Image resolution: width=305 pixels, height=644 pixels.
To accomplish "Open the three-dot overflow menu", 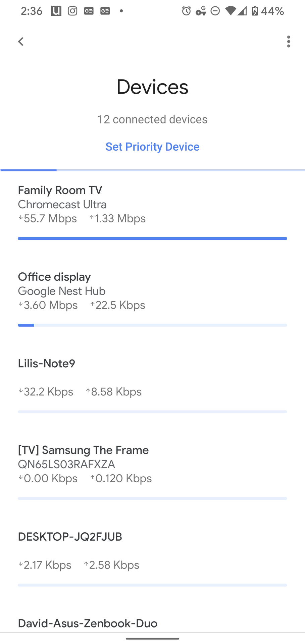I will 289,42.
